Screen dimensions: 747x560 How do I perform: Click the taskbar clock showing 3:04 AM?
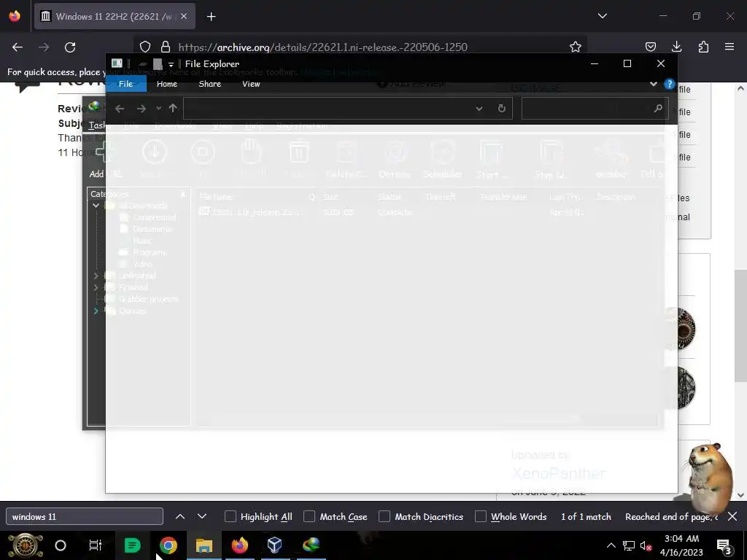(x=681, y=545)
